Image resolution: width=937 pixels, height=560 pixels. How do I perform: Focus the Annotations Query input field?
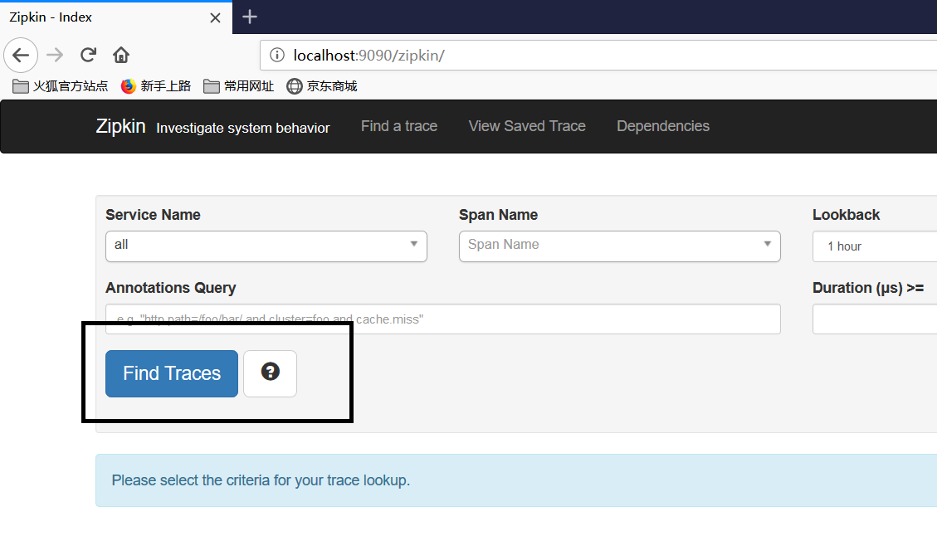click(x=443, y=319)
